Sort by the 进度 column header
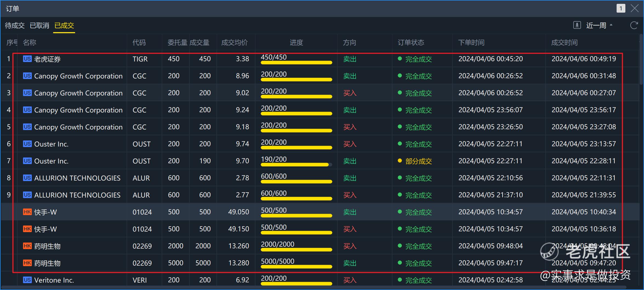 [297, 43]
